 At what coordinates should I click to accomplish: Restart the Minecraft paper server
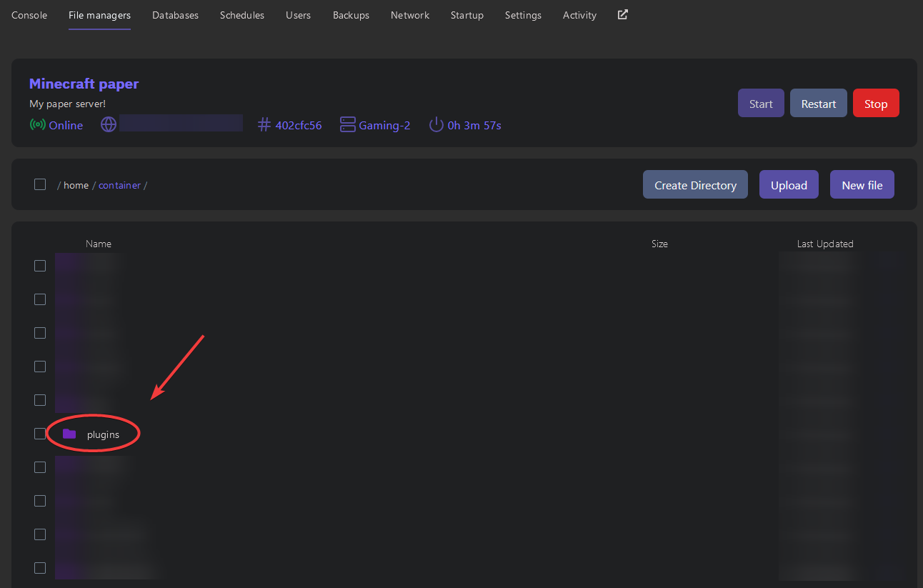coord(819,103)
